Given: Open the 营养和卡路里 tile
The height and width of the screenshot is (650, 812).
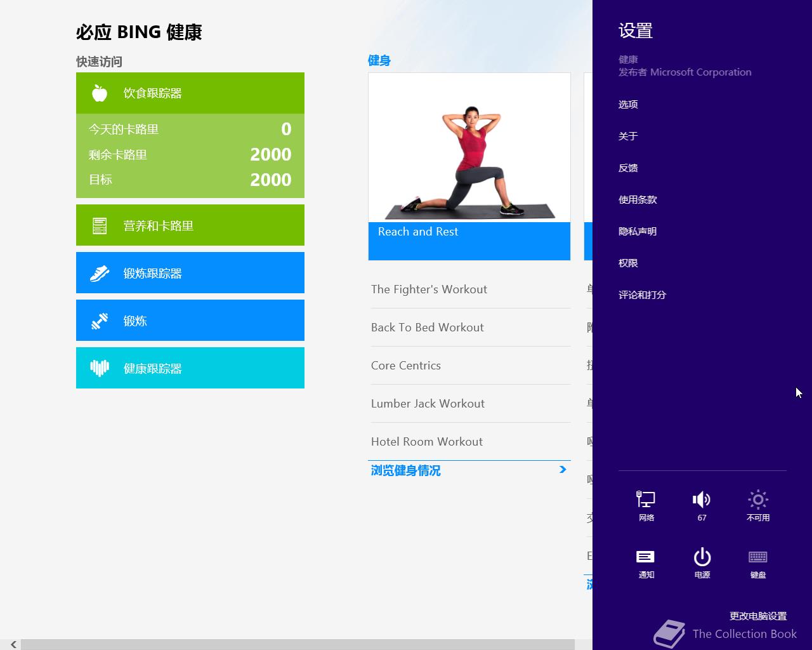Looking at the screenshot, I should (190, 225).
